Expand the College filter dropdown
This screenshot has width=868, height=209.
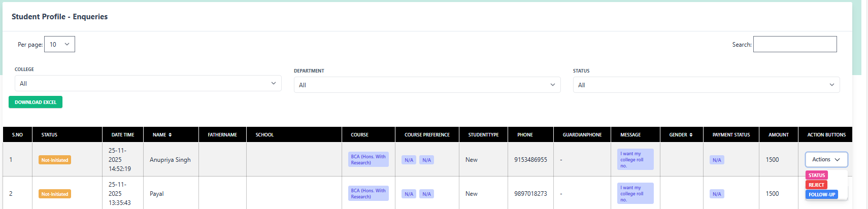(148, 83)
